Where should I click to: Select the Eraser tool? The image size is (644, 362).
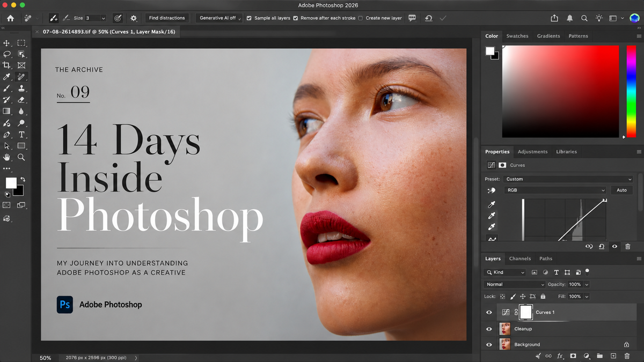pos(21,100)
